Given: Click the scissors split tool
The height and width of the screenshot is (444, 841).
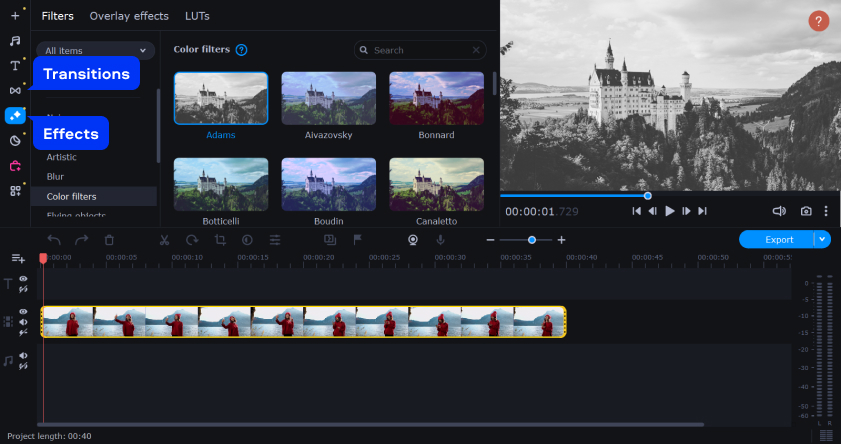Looking at the screenshot, I should click(x=164, y=240).
